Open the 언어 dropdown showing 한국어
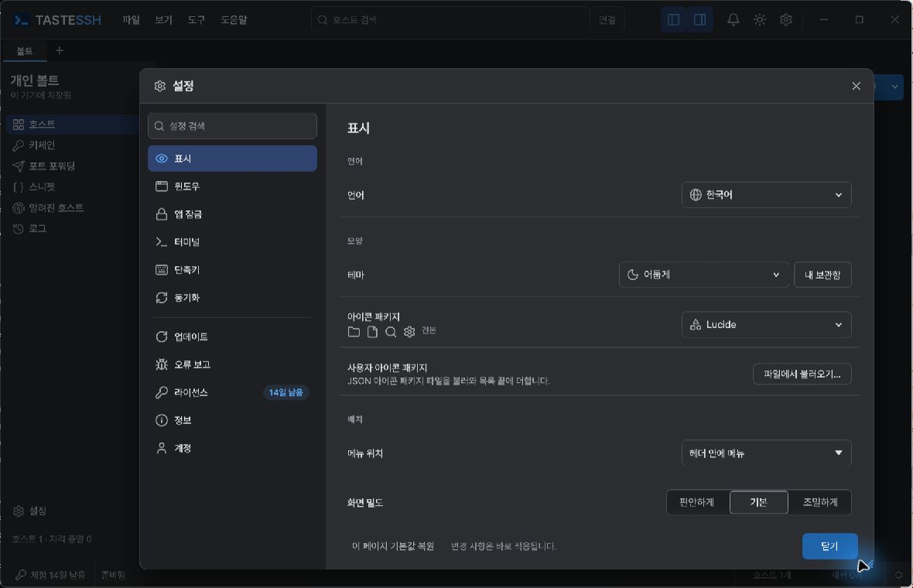 [x=766, y=195]
